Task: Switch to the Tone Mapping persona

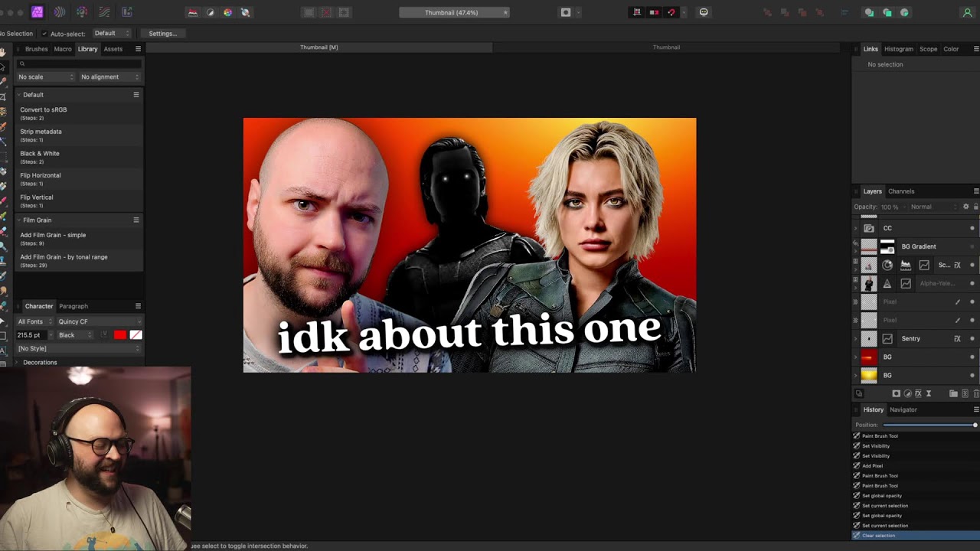Action: coord(104,12)
